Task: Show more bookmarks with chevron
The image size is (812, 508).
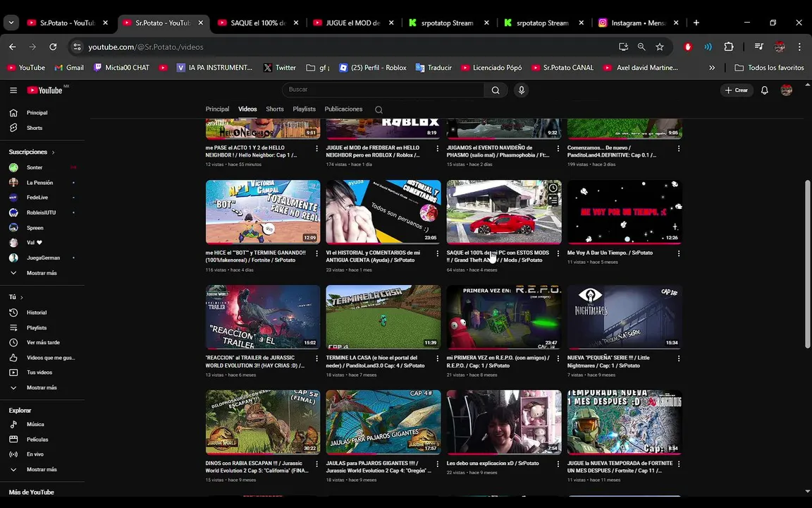Action: (x=712, y=68)
